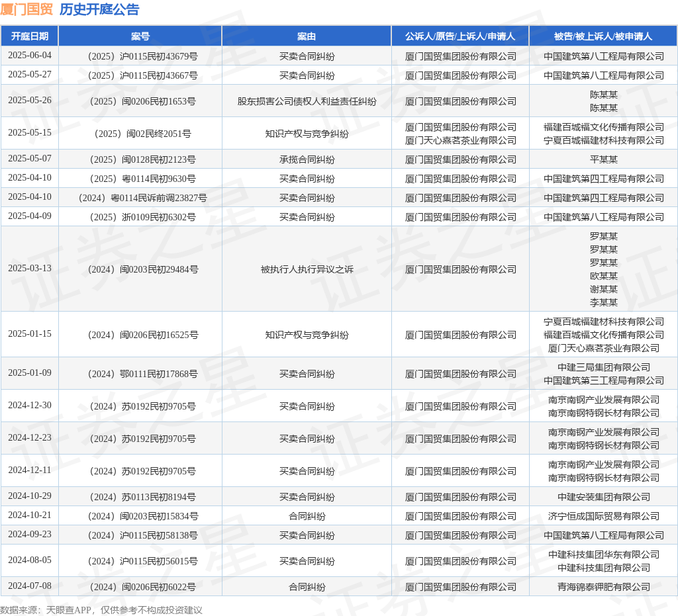
Task: Select the date 2025-01-15
Action: tap(29, 334)
